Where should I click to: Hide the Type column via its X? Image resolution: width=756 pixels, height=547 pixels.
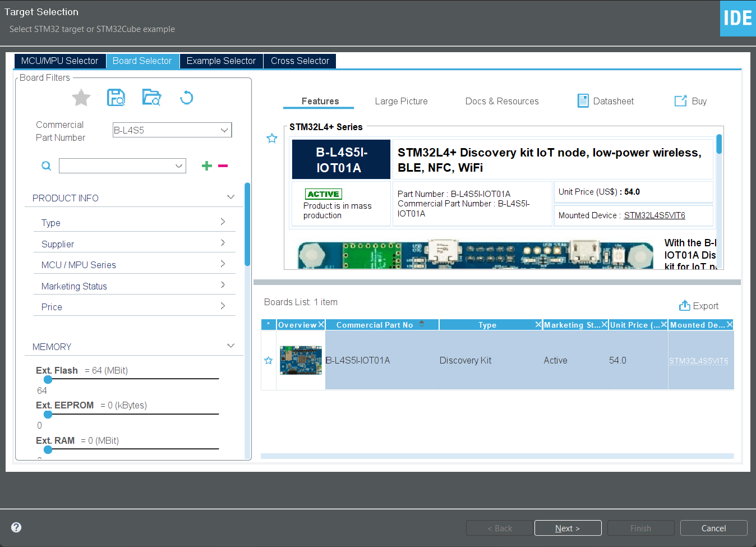click(x=538, y=324)
